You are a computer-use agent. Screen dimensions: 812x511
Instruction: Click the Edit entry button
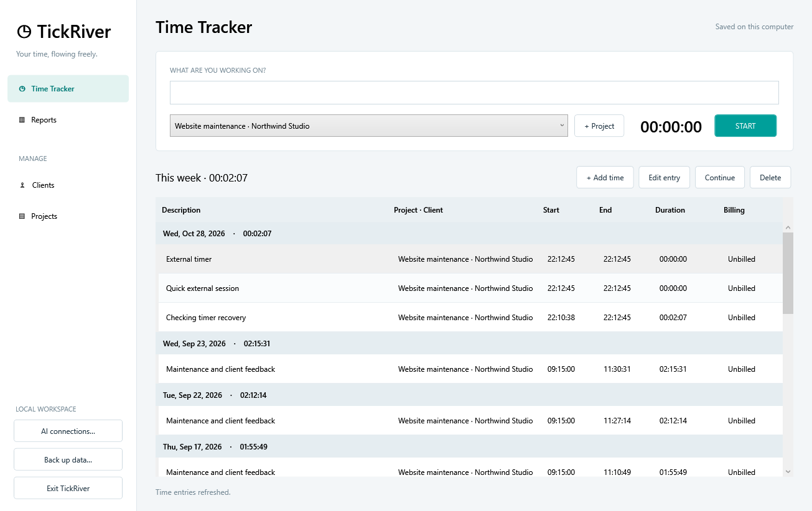click(665, 177)
